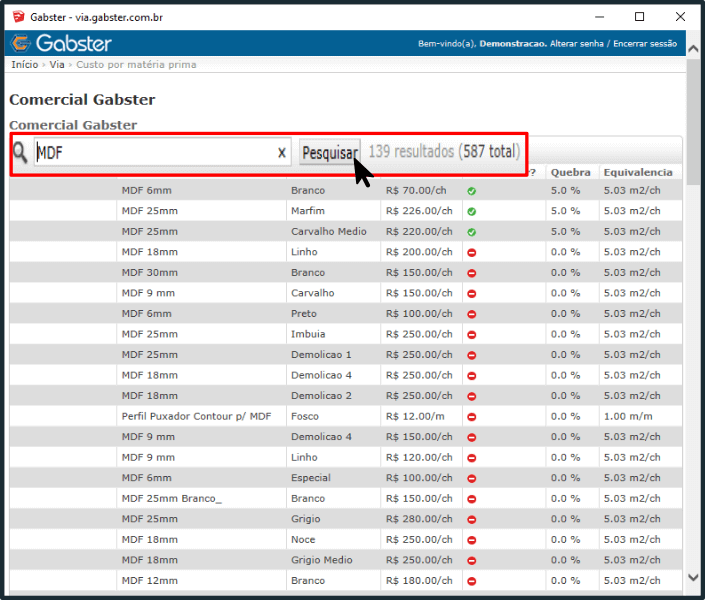Click the Marfim color cell
Screen dimensions: 705x600
coord(308,211)
